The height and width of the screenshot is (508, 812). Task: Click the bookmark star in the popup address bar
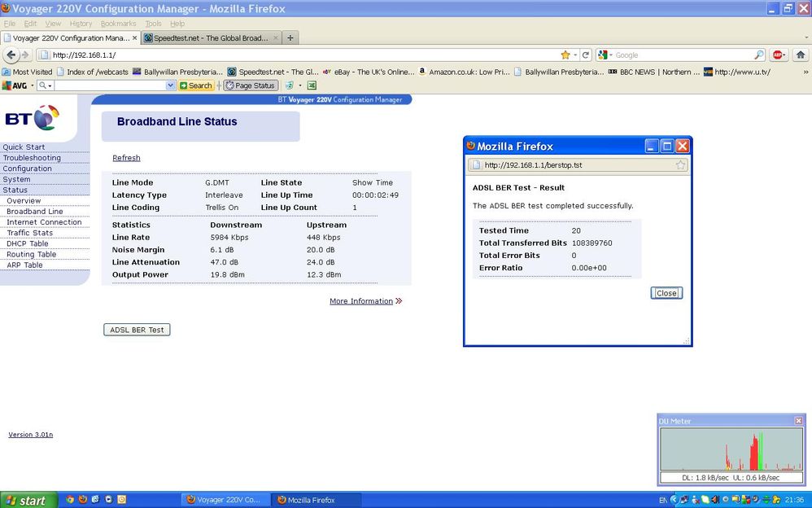[680, 165]
